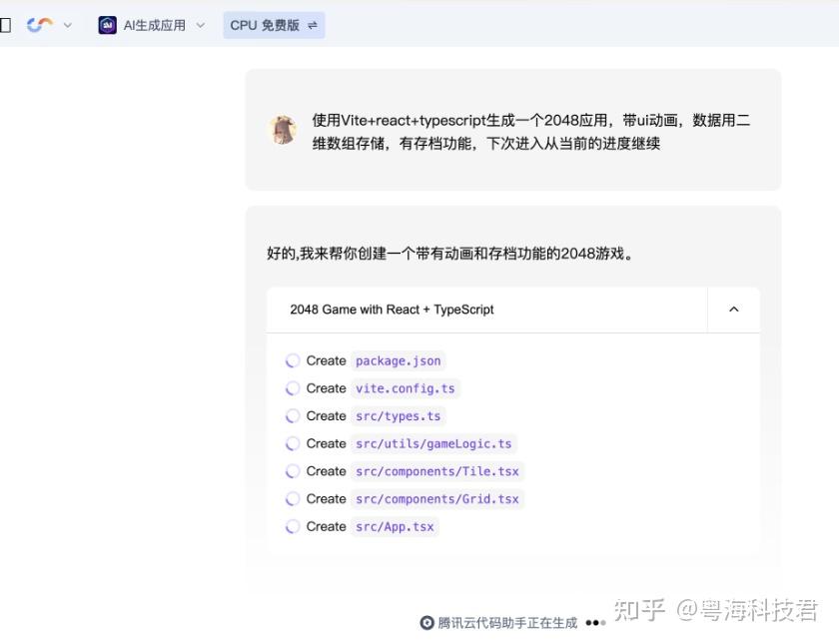This screenshot has height=644, width=839.
Task: Click the 正在生成 animated dots indicator
Action: coord(595,622)
